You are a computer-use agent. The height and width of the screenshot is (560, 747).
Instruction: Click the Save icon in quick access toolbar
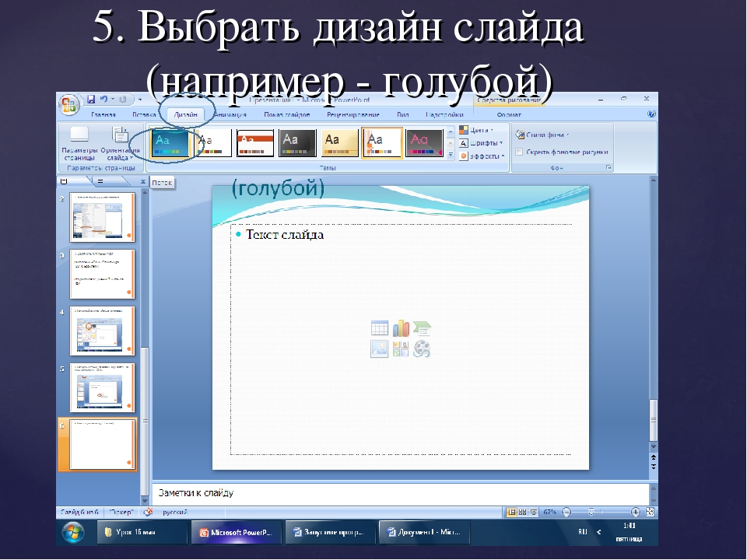(91, 100)
